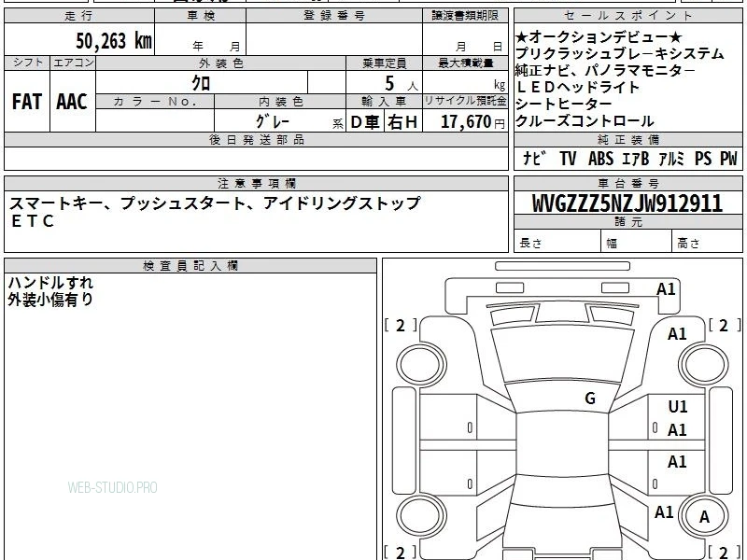Click the PS equipment mark
This screenshot has height=560, width=747.
point(703,158)
